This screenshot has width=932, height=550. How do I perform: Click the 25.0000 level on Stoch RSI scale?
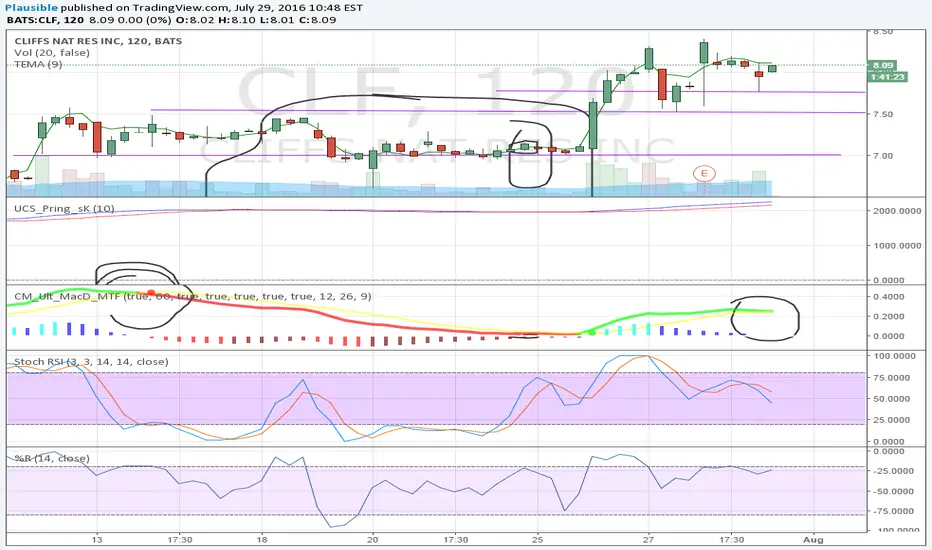point(892,420)
